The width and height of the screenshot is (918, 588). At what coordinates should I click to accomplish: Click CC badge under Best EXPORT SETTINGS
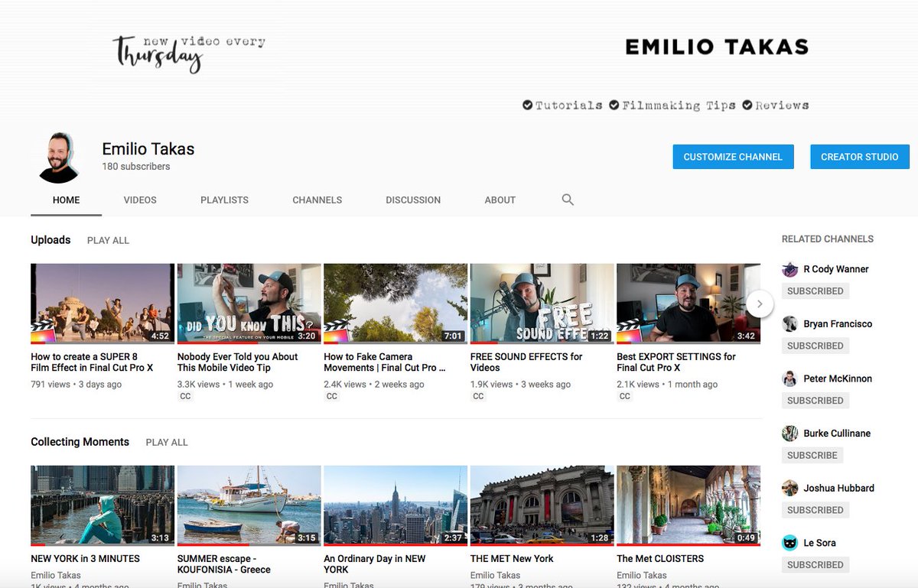click(x=625, y=397)
